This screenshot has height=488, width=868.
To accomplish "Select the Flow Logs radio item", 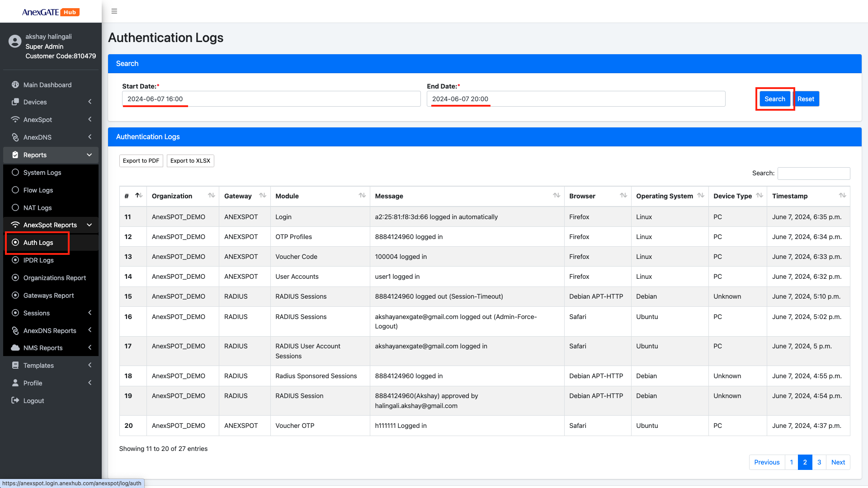I will point(15,190).
